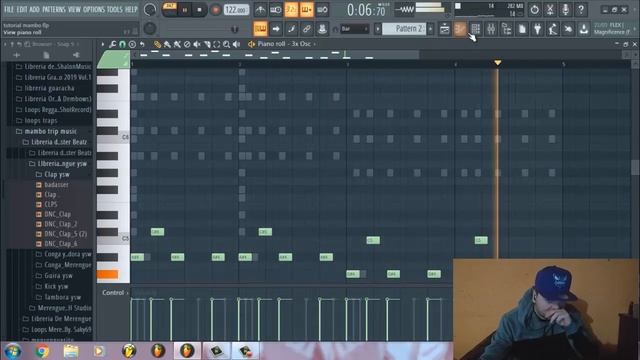
Task: Toggle typing keyboard to piano icon
Action: click(x=260, y=29)
